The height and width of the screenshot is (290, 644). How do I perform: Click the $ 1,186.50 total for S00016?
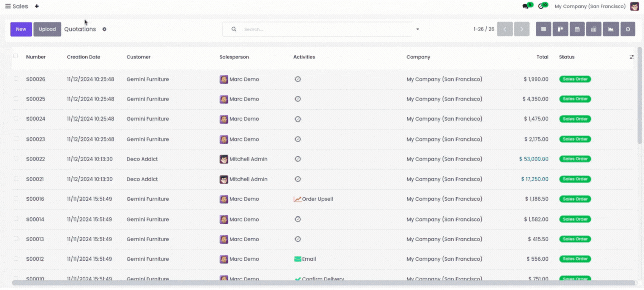[x=537, y=199]
